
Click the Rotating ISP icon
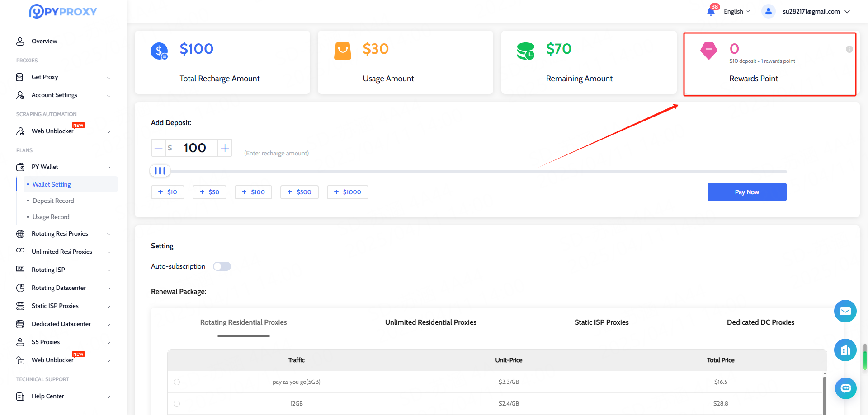click(x=20, y=269)
